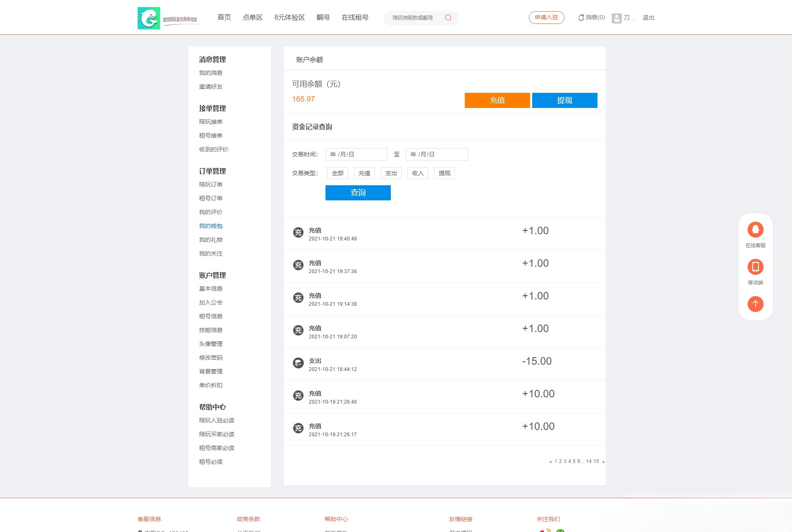Click the search magnifier icon
Viewport: 792px width, 532px height.
tap(448, 18)
